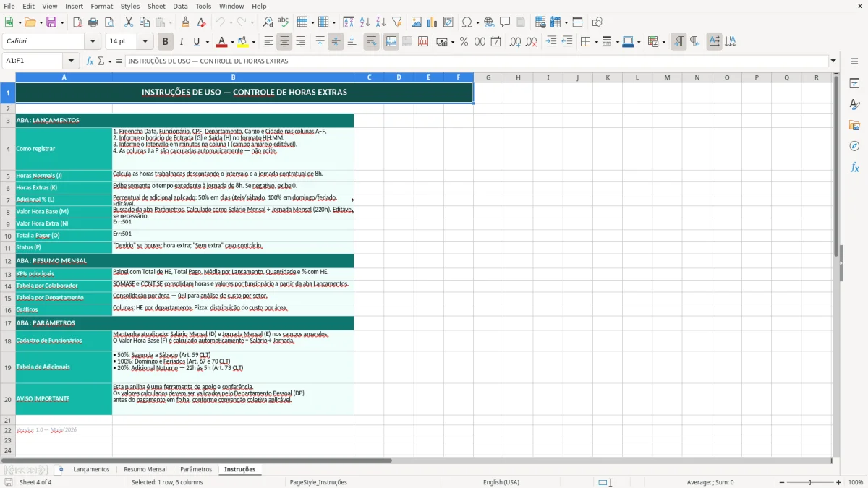Screen dimensions: 868x488
Task: Toggle Center Vertically alignment
Action: 336,42
